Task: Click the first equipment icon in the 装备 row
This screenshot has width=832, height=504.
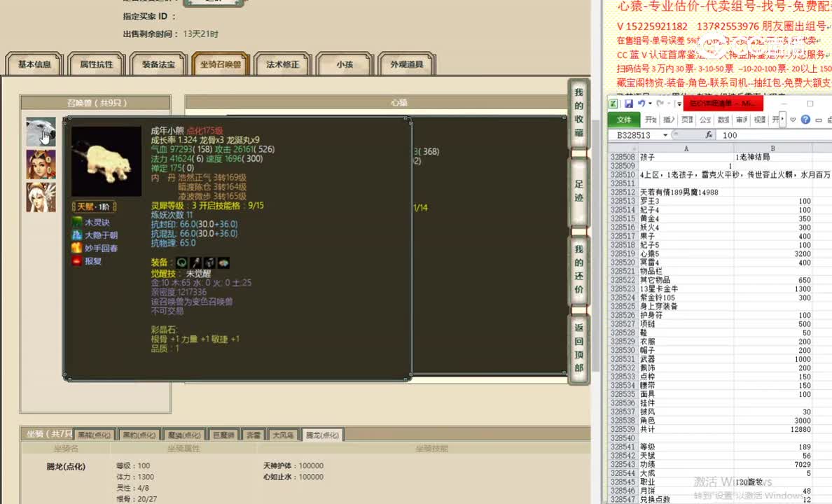Action: 181,262
